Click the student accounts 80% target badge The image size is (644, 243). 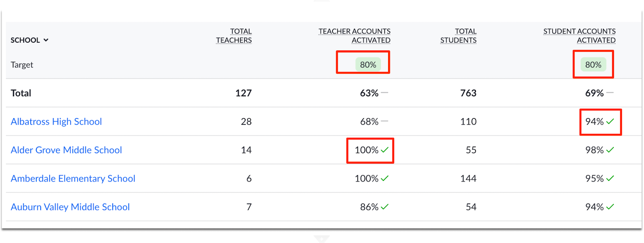pyautogui.click(x=593, y=64)
